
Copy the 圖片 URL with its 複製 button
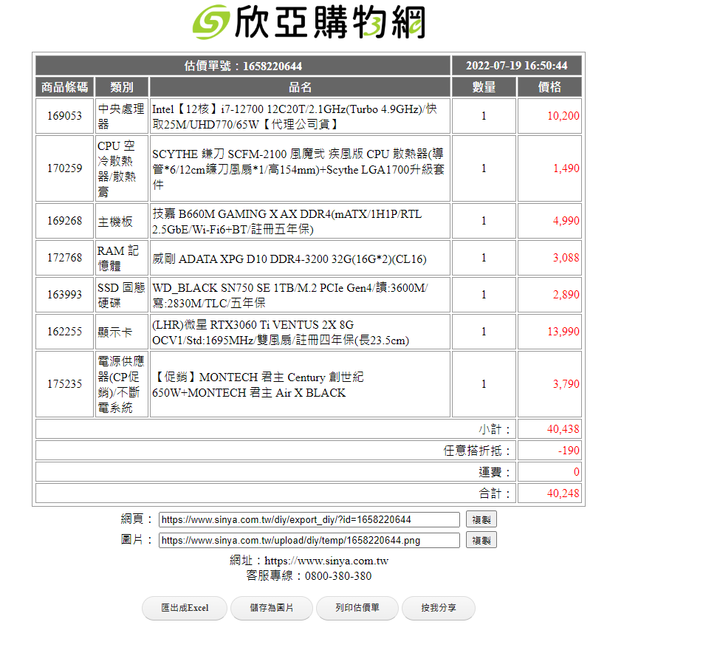[x=481, y=540]
